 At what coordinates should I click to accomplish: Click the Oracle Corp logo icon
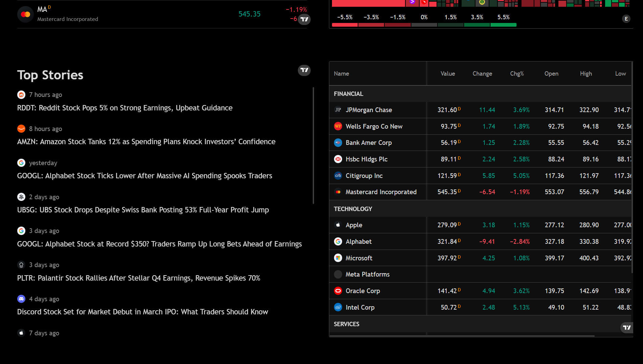pos(338,291)
